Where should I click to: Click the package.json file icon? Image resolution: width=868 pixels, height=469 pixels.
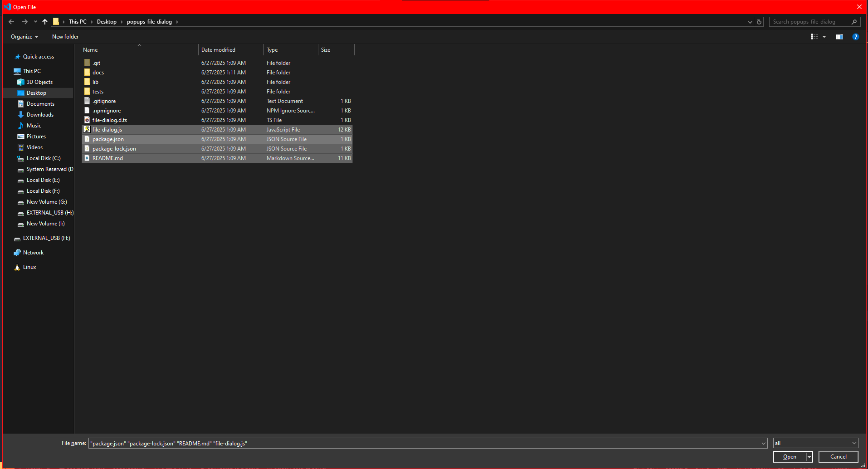[87, 139]
